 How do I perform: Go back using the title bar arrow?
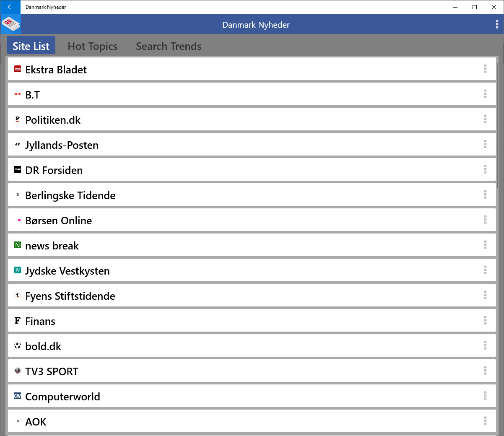click(x=10, y=7)
